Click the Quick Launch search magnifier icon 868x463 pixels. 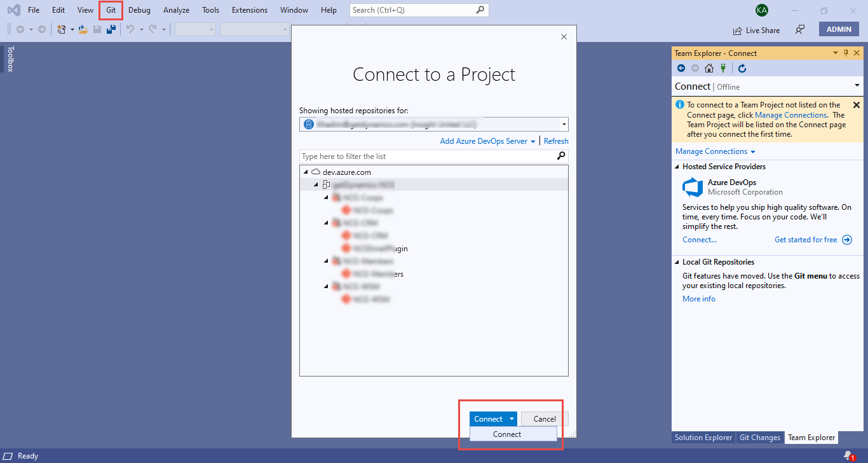click(x=480, y=10)
